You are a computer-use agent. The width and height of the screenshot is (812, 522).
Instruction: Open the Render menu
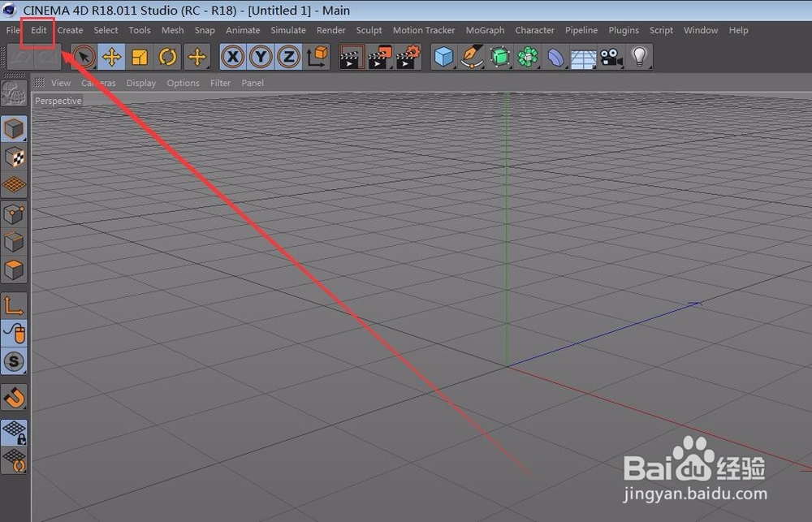331,30
